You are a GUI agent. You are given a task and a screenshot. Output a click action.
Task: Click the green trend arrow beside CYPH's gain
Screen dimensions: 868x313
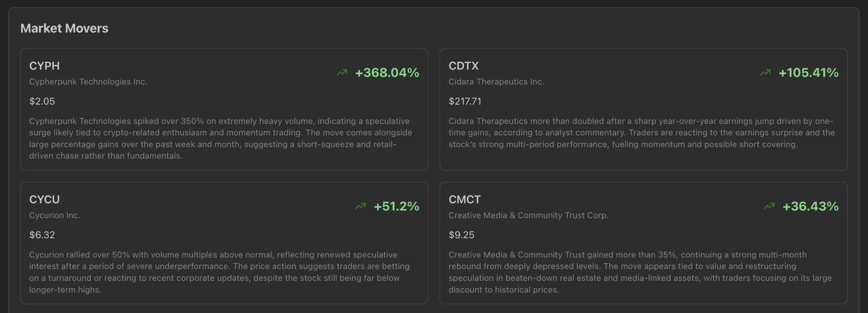342,73
